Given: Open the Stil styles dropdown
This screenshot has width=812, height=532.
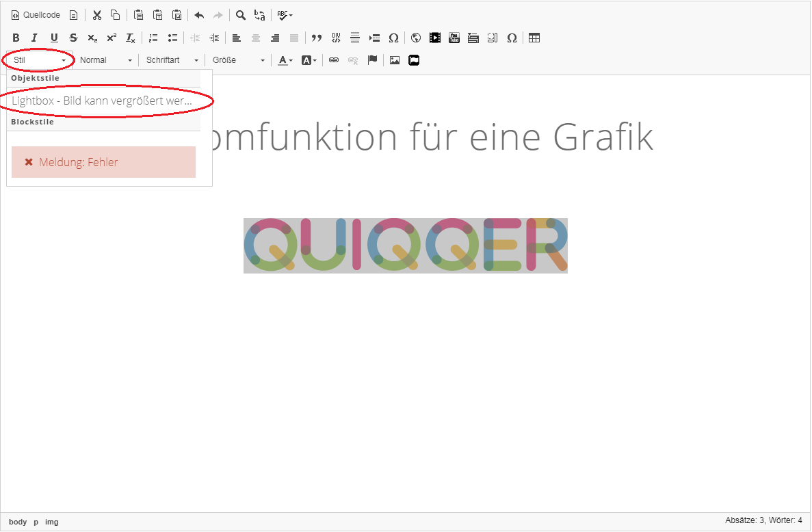Looking at the screenshot, I should pyautogui.click(x=40, y=60).
